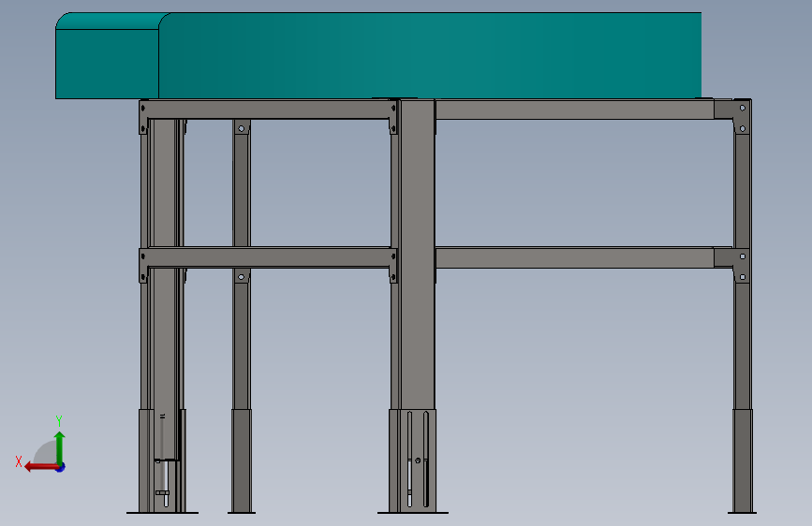The width and height of the screenshot is (812, 526).
Task: Select the bolt assembly in the left leg's base
Action: tap(163, 481)
